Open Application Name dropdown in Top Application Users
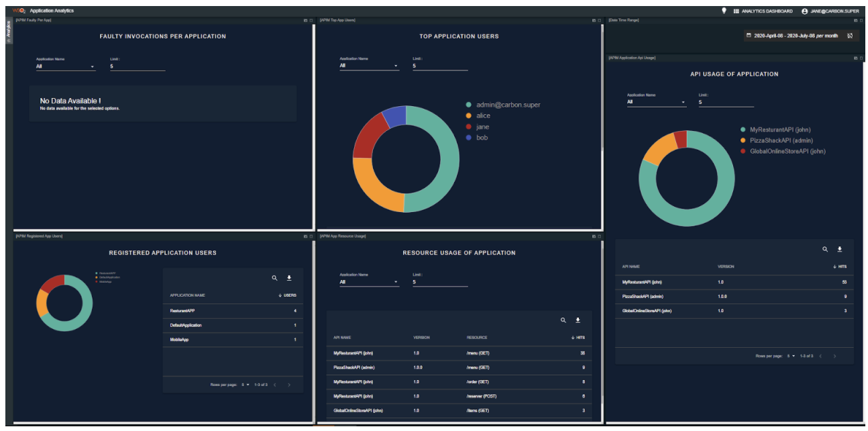 369,66
